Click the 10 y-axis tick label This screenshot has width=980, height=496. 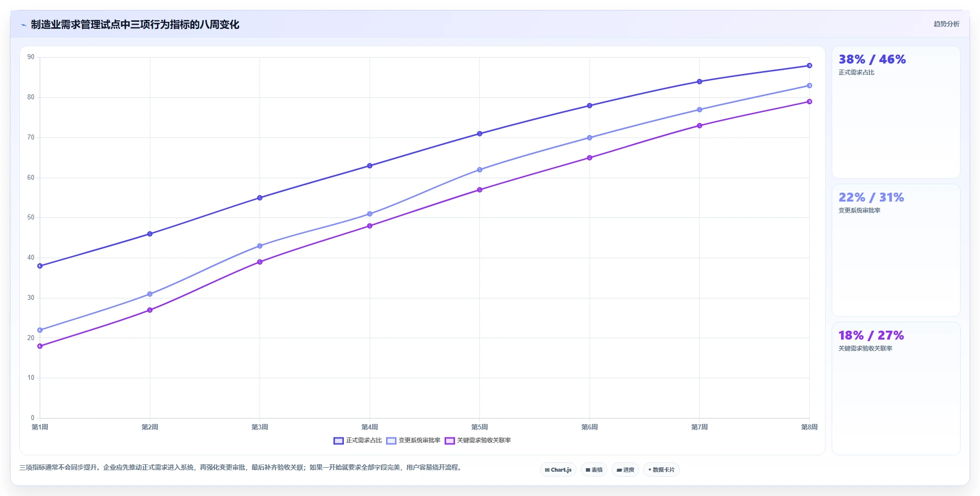click(31, 378)
